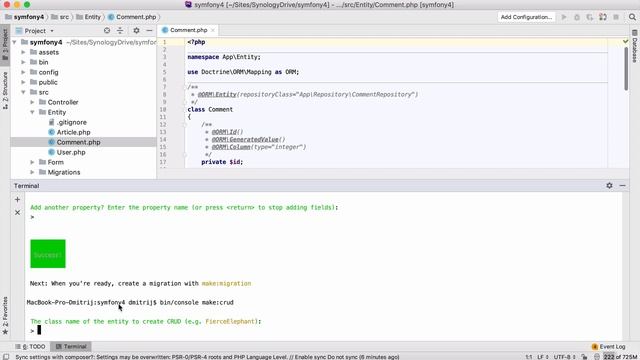640x360 pixels.
Task: Select .gitignore file in Entity folder
Action: click(71, 122)
